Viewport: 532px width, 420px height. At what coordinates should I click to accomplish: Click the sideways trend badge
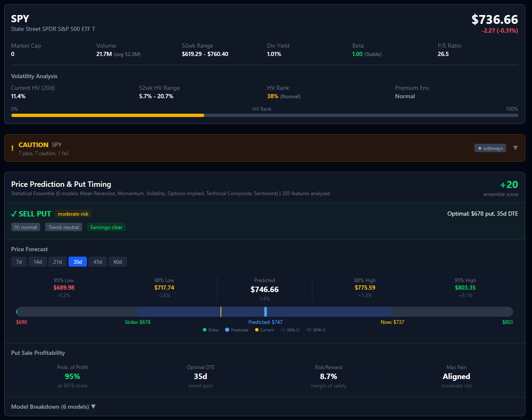[490, 148]
